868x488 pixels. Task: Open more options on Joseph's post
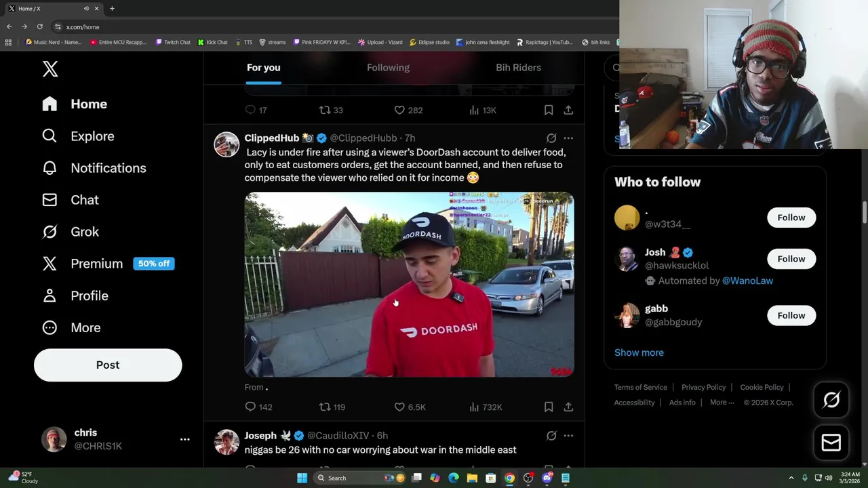[x=568, y=435]
